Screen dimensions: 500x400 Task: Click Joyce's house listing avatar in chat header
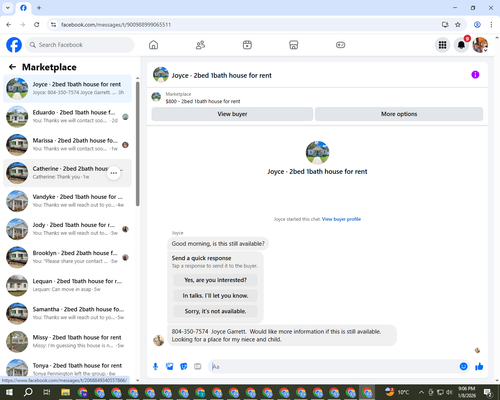(x=161, y=75)
